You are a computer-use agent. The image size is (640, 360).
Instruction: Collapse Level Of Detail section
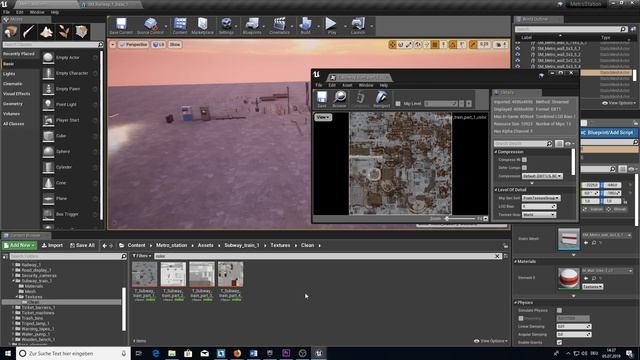click(x=496, y=190)
